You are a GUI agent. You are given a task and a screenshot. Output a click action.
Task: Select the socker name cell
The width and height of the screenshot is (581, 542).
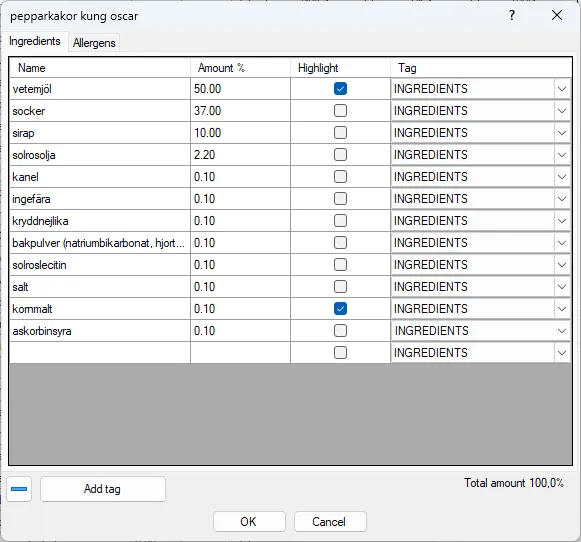[100, 111]
